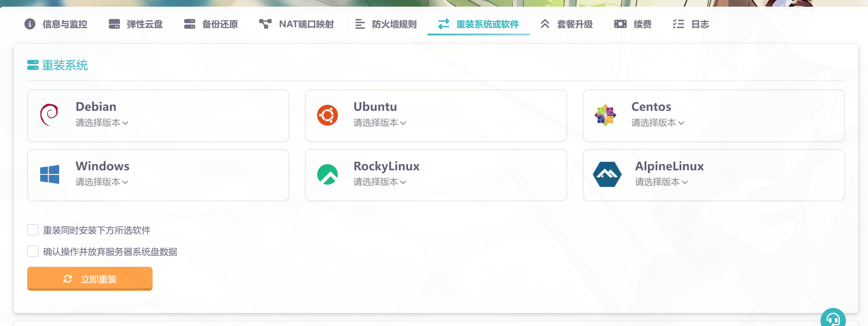Screen dimensions: 868x326
Task: Click the swap arrows icon beside 重装系统或软件
Action: [x=443, y=24]
